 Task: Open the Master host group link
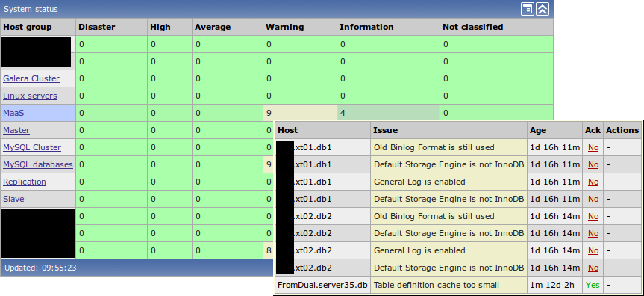16,130
